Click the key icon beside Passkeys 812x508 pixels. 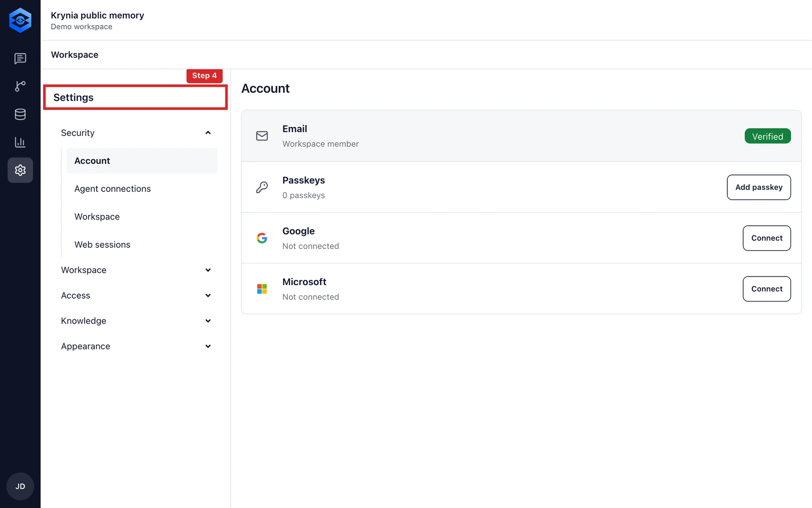tap(262, 187)
